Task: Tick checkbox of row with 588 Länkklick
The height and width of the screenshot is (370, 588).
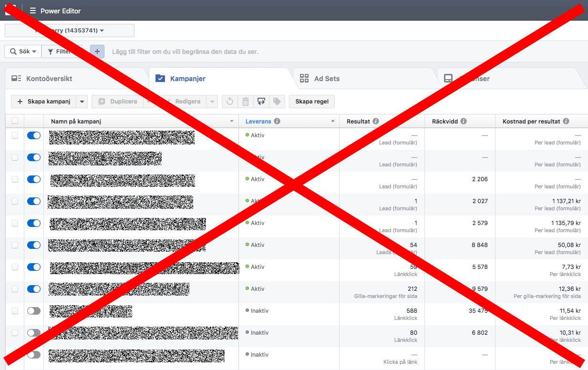Action: [15, 311]
